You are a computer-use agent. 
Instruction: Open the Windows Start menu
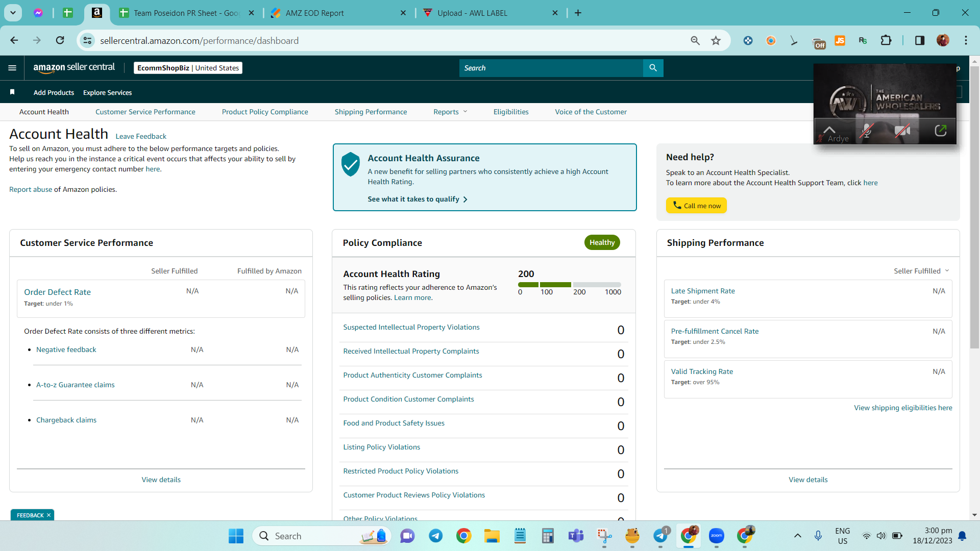236,536
